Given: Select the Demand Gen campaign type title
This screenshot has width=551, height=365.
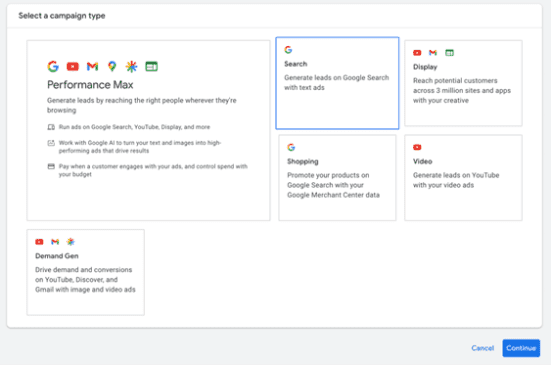Looking at the screenshot, I should click(x=57, y=256).
